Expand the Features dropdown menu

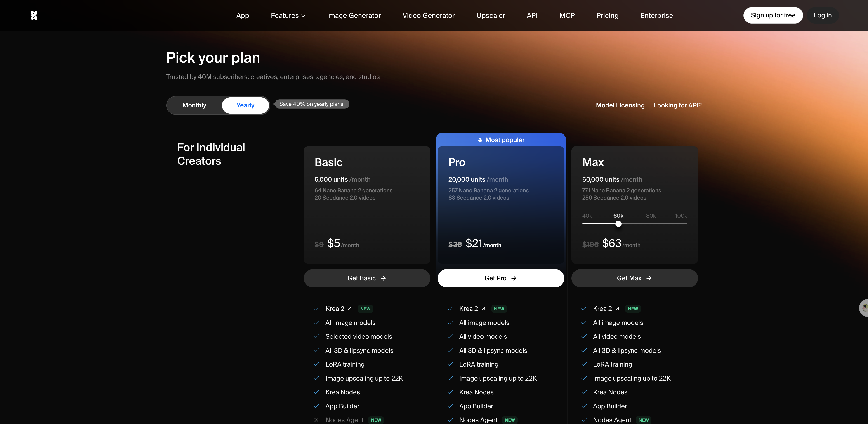(x=288, y=16)
